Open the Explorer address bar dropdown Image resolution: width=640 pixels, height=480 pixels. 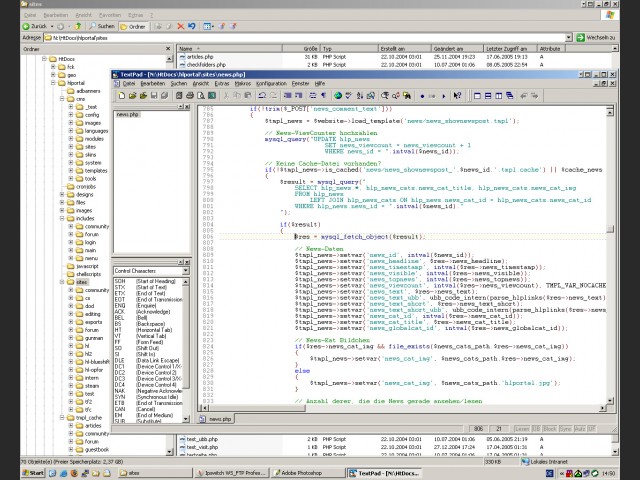[569, 38]
